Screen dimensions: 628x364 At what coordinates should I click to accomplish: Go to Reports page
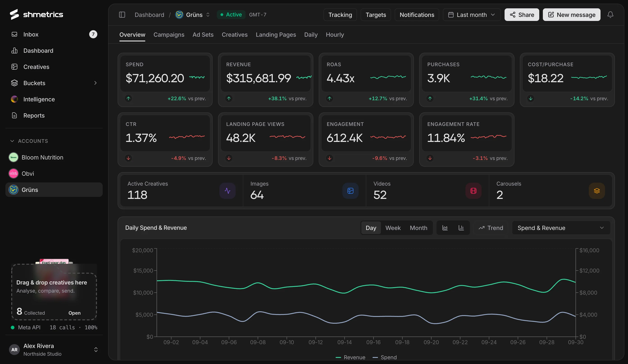[x=54, y=115]
